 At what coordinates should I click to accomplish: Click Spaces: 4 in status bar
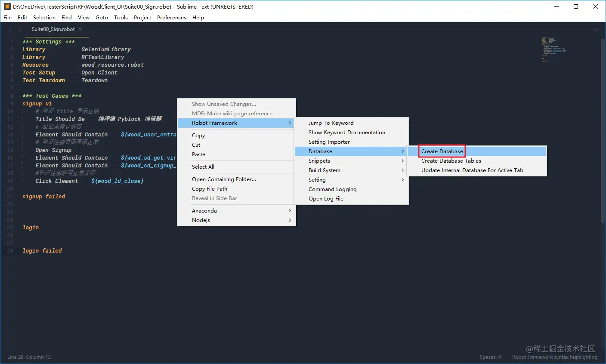490,357
